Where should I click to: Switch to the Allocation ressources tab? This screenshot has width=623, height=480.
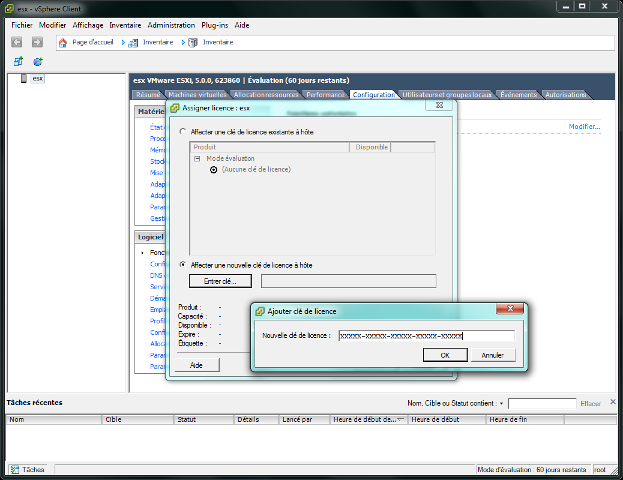(x=266, y=95)
